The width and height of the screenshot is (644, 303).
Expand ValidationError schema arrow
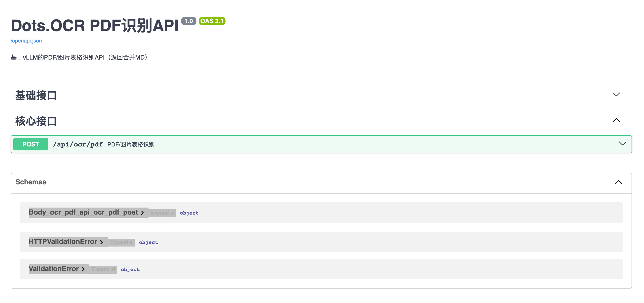(x=83, y=269)
